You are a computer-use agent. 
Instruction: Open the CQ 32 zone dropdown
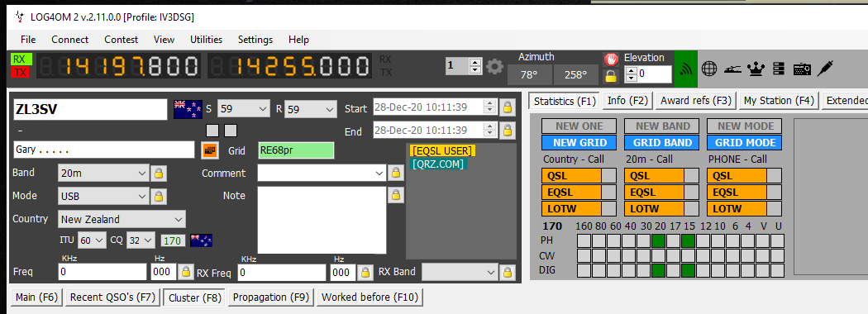(141, 240)
